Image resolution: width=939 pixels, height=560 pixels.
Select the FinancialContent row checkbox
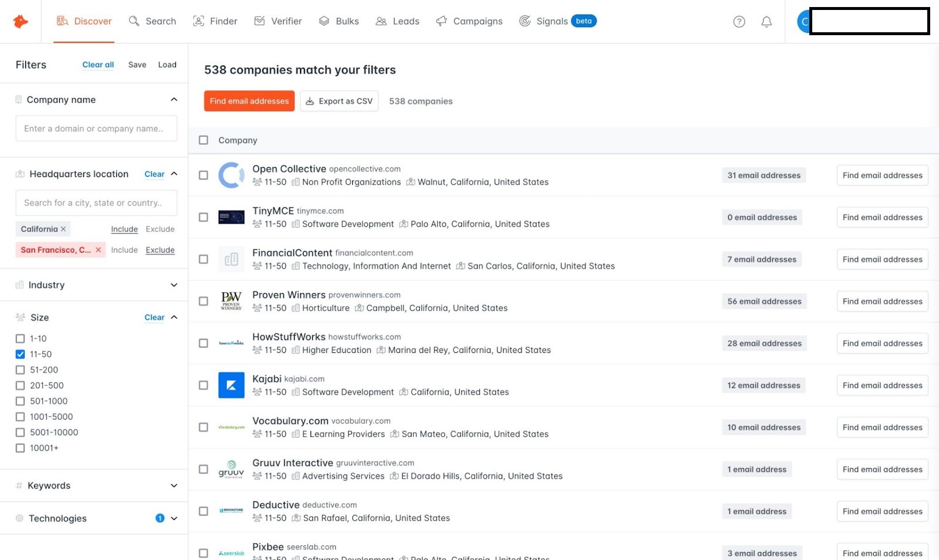click(x=204, y=259)
